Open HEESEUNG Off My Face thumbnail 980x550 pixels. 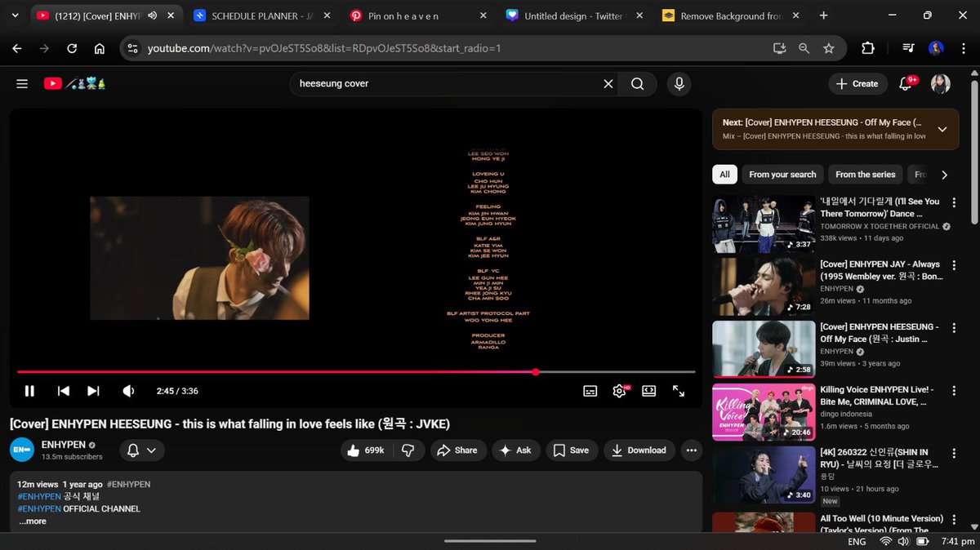pos(764,349)
